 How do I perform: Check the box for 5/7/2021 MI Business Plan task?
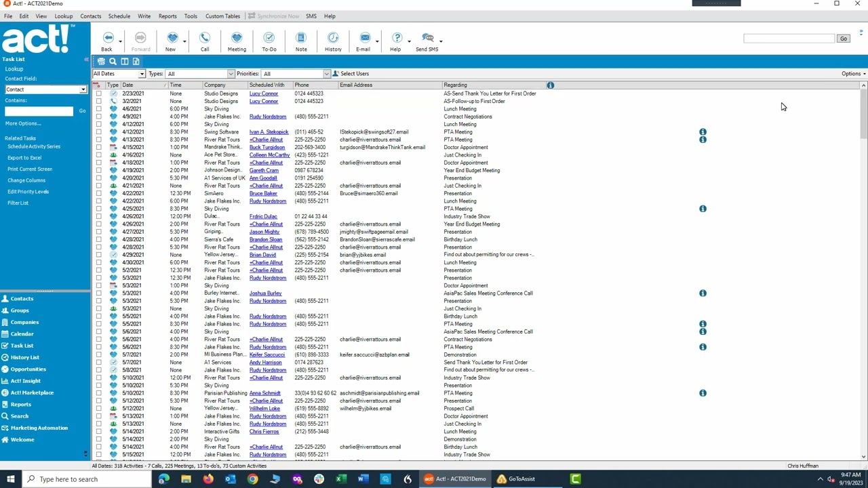pyautogui.click(x=99, y=354)
